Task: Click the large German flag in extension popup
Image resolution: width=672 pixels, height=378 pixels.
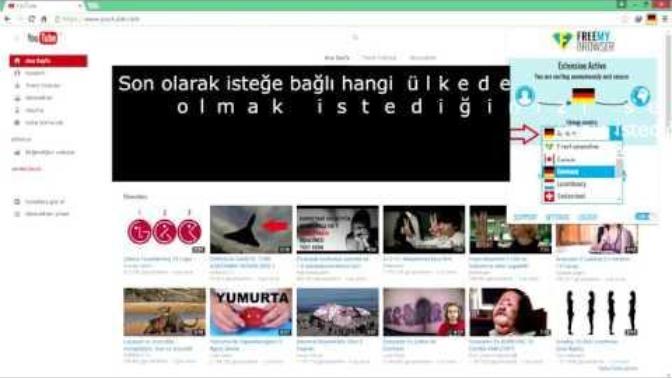Action: 583,96
